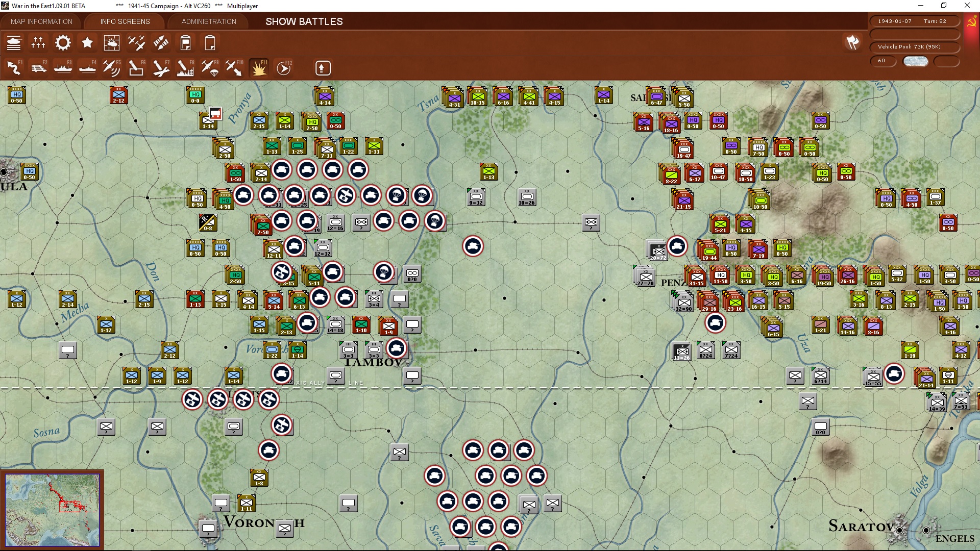980x551 pixels.
Task: Click the losses crosses icon
Action: click(x=38, y=43)
